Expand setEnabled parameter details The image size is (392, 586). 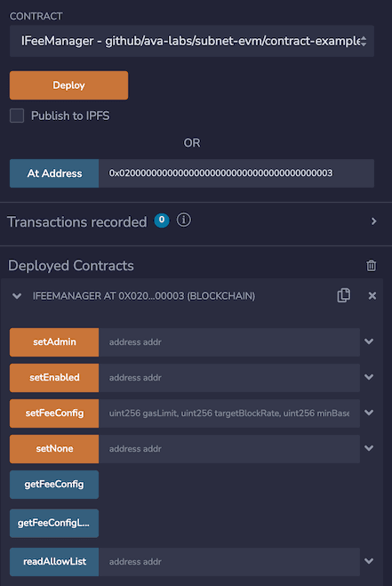[x=369, y=377]
